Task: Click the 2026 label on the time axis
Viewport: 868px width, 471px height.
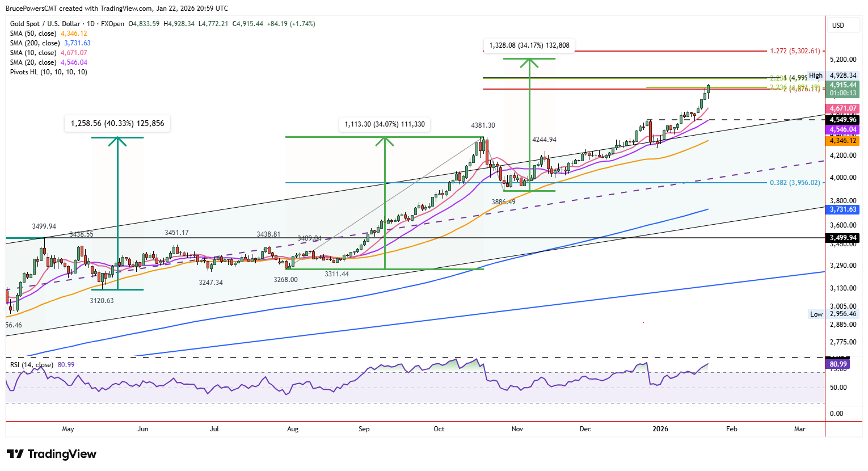Action: [660, 430]
